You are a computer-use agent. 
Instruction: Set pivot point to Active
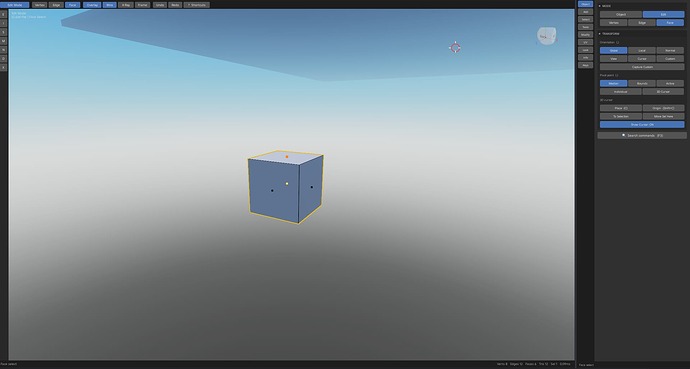(670, 83)
